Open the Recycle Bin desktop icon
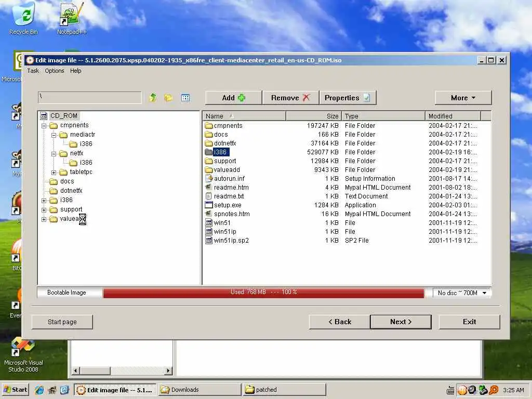 (23, 19)
